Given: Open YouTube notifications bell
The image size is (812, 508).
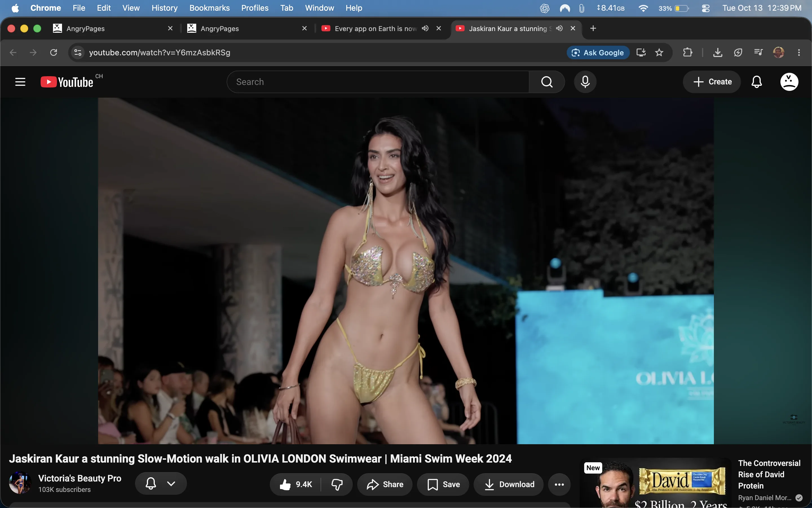Looking at the screenshot, I should click(756, 82).
